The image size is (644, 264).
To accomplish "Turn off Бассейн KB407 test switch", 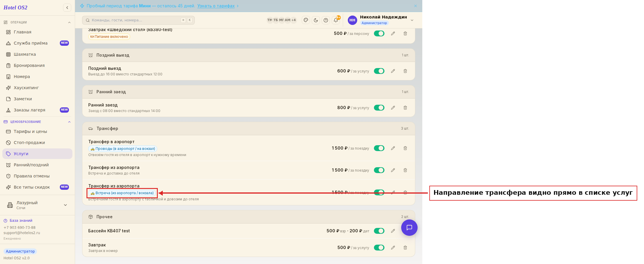I will coord(379,231).
